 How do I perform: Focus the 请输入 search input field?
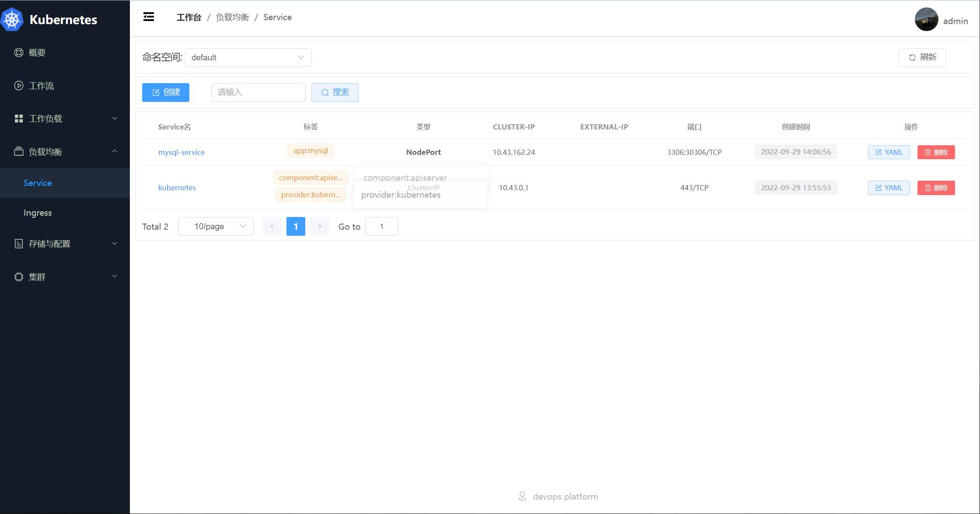coord(258,92)
